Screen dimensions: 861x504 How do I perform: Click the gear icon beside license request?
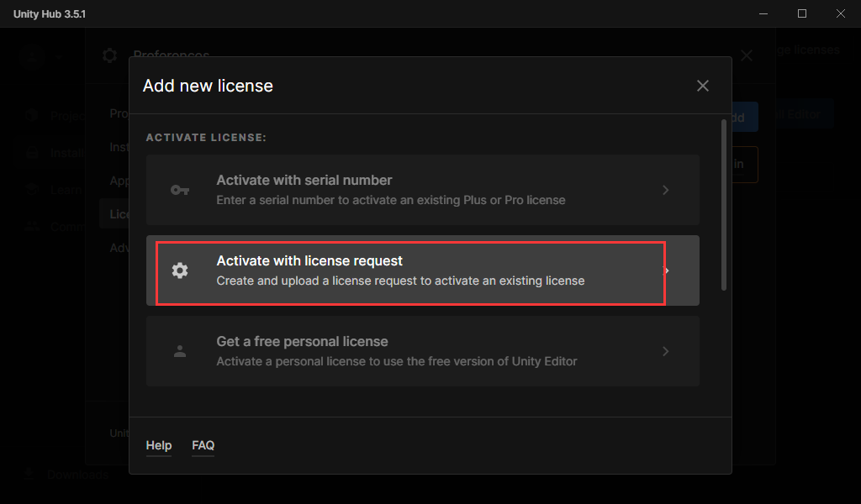[x=179, y=270]
